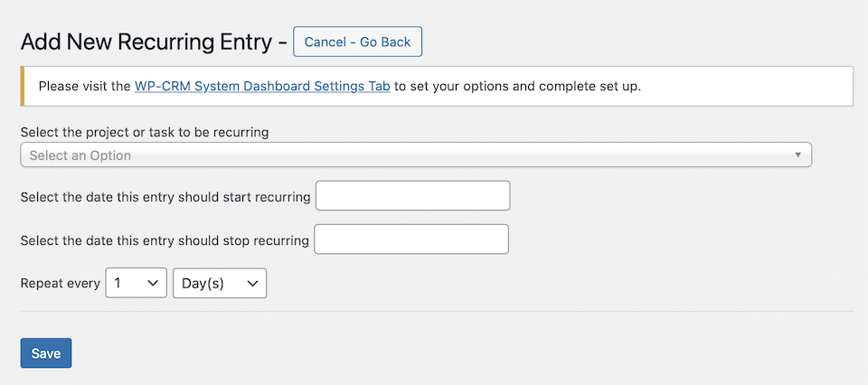Focus the stop recurring date field
The width and height of the screenshot is (868, 385).
[411, 239]
